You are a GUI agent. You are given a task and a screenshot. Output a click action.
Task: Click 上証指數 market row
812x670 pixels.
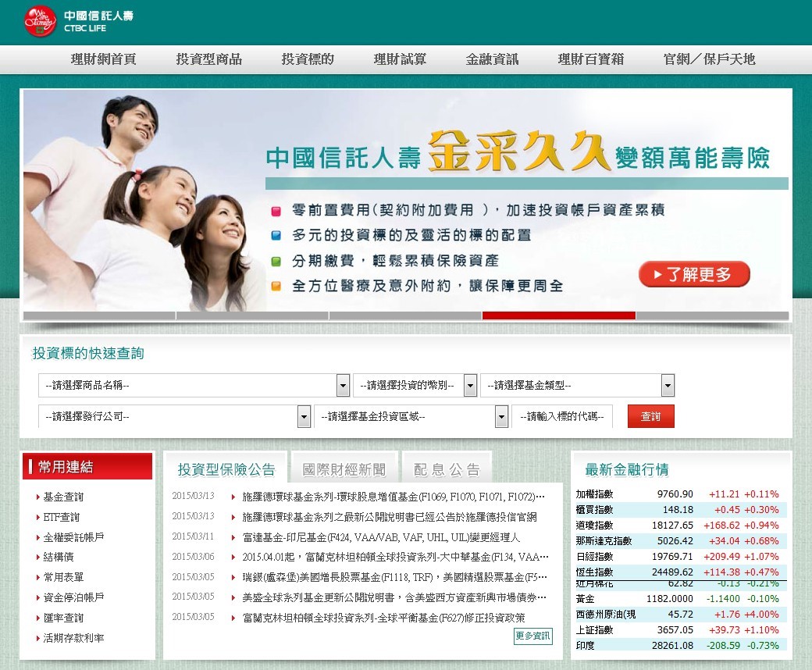click(x=681, y=629)
